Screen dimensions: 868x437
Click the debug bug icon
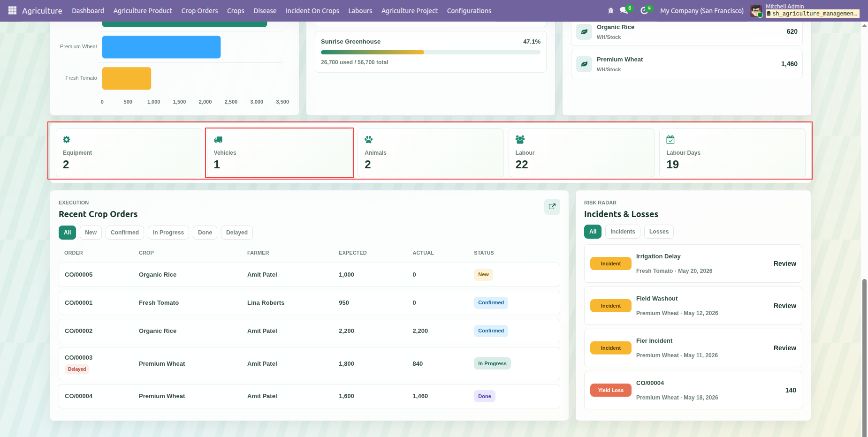click(610, 10)
